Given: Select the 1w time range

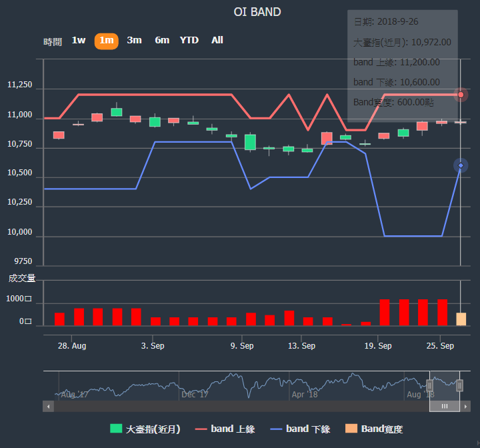Looking at the screenshot, I should (79, 41).
